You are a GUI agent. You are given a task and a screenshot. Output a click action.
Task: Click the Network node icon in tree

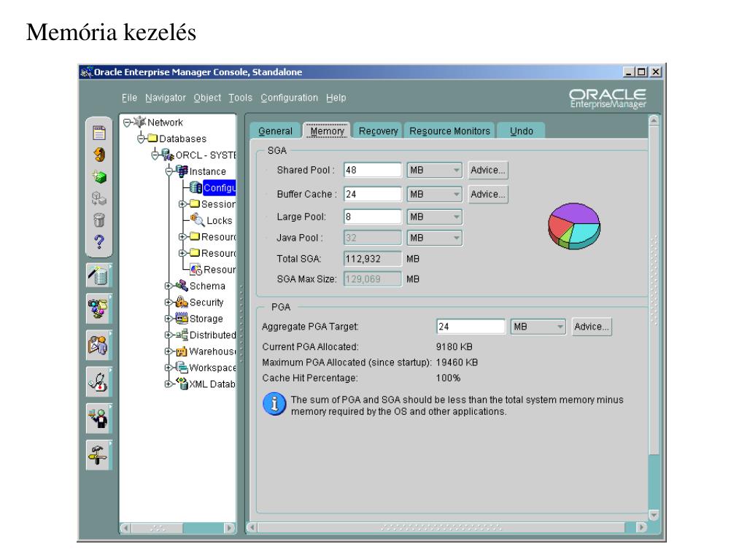tap(139, 122)
